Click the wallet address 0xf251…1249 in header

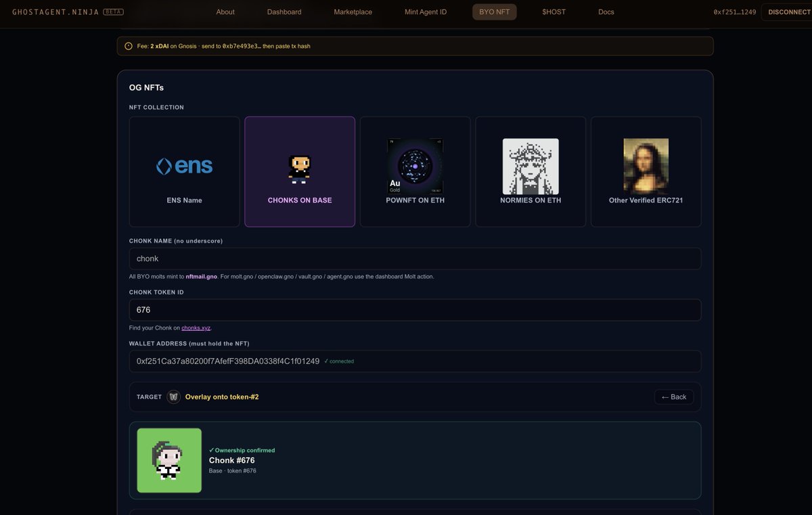(x=735, y=12)
